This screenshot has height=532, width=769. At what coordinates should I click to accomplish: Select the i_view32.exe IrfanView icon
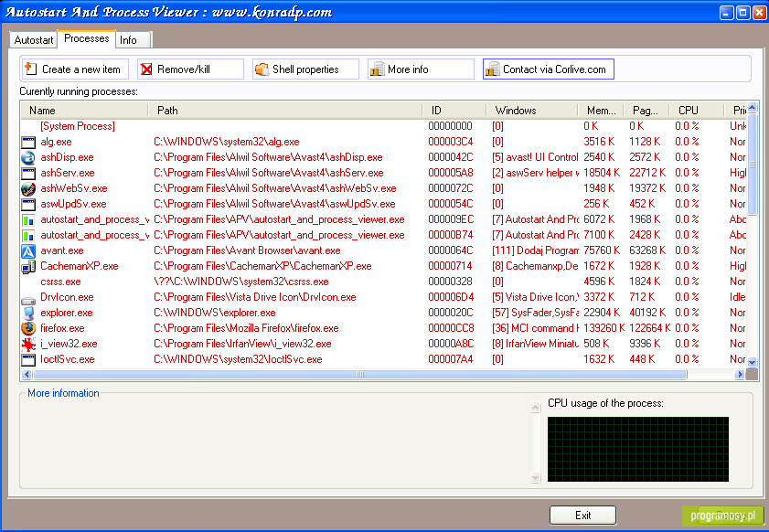coord(28,345)
